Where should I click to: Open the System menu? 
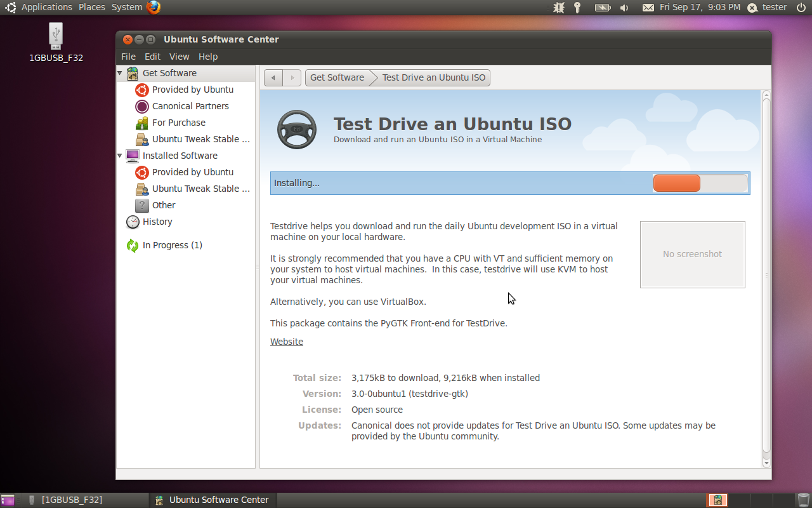[x=127, y=8]
